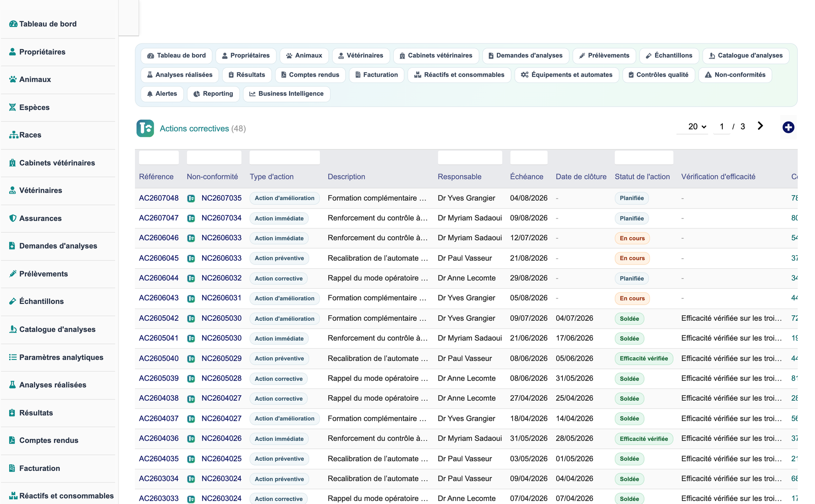Click the Non-conformité filter input
815x504 pixels.
(214, 157)
